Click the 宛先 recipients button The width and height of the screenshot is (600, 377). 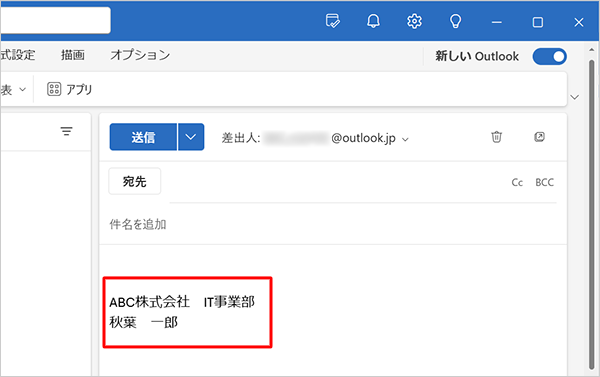point(135,181)
